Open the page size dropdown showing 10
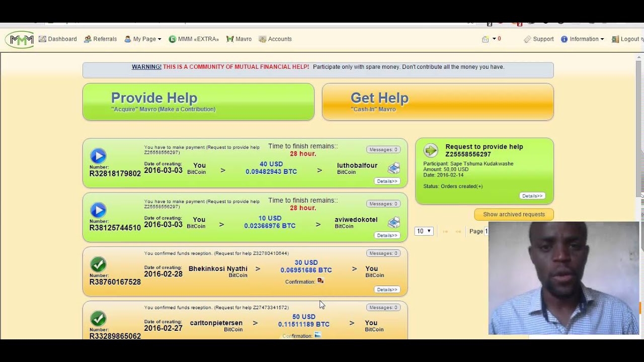Viewport: 644px width, 362px height. 424,231
